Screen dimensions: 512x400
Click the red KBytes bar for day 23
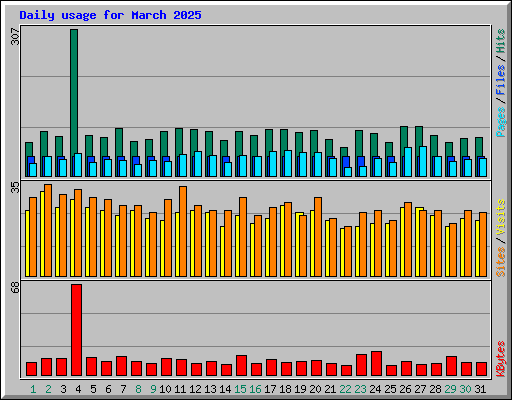(361, 365)
